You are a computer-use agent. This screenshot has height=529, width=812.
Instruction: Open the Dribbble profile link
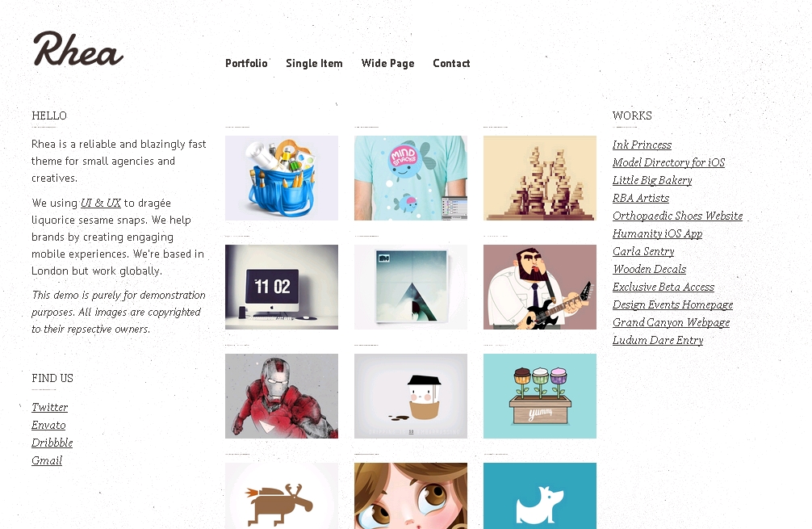click(x=52, y=443)
